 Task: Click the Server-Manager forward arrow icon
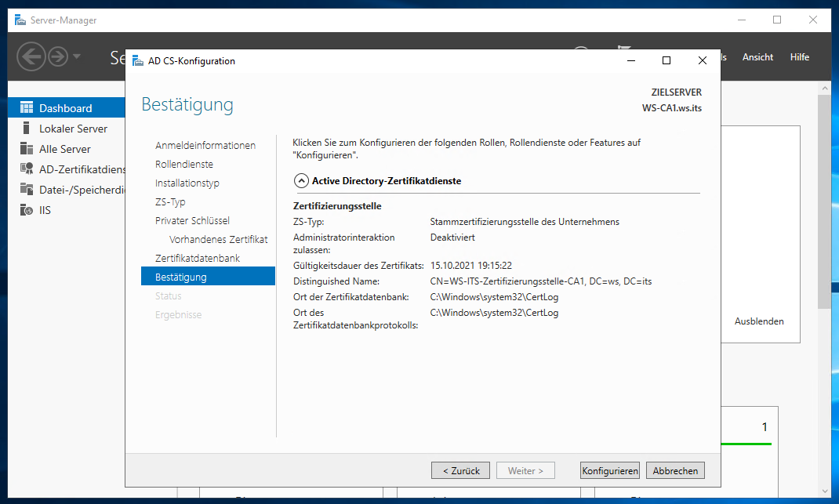click(58, 56)
